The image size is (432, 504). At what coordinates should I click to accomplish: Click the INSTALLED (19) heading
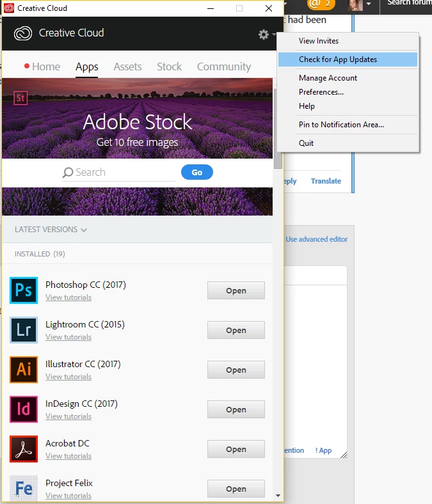pyautogui.click(x=40, y=254)
